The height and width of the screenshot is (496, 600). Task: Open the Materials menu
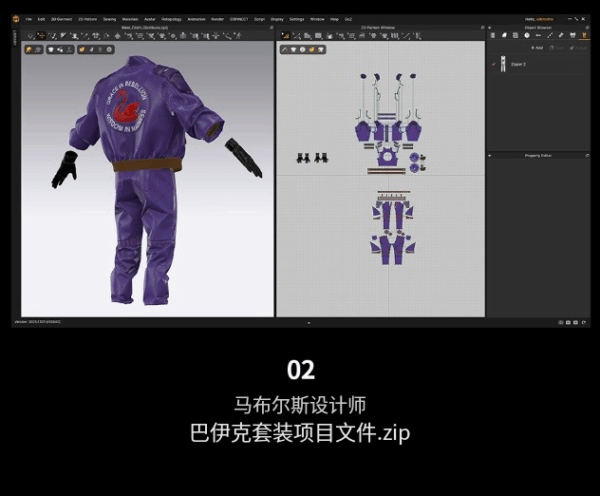(130, 19)
